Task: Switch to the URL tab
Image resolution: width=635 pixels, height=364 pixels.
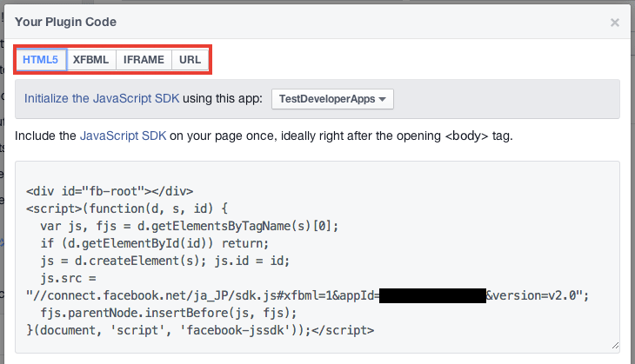Action: 190,60
